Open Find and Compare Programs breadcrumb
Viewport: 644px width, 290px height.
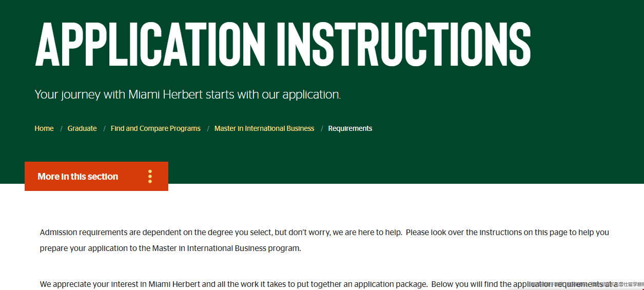tap(155, 128)
